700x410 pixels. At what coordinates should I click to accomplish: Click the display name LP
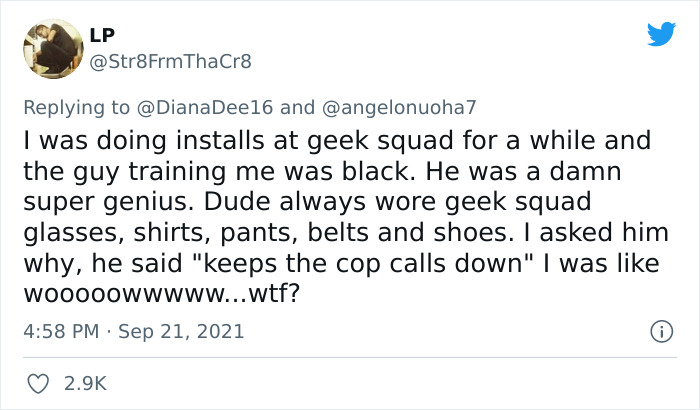tap(101, 35)
